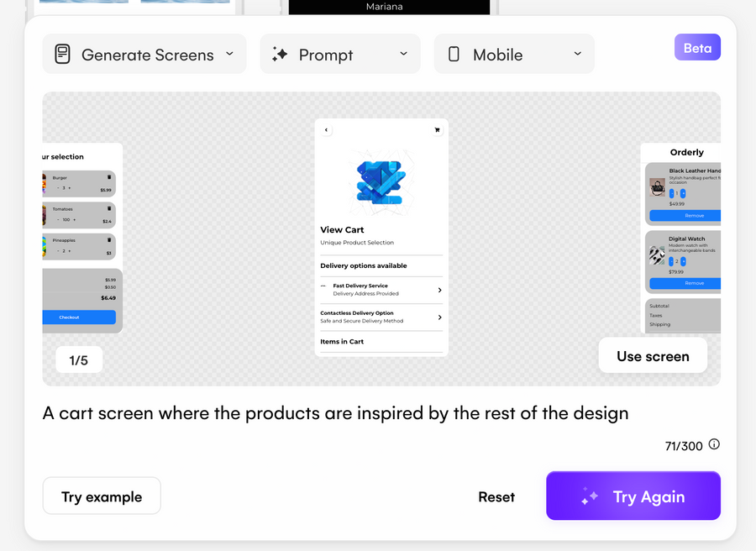Remove Tomatoes with the trash icon

pyautogui.click(x=108, y=209)
